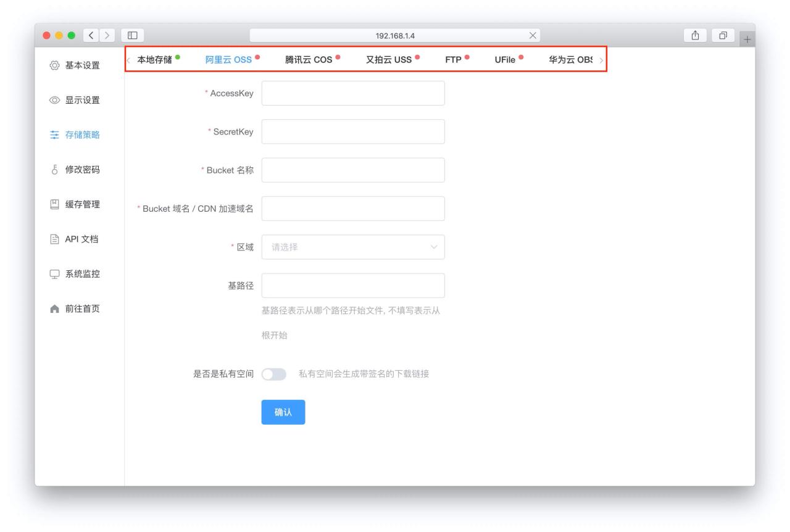Click inside the AccessKey input field
Viewport: 790px width, 532px height.
point(353,94)
